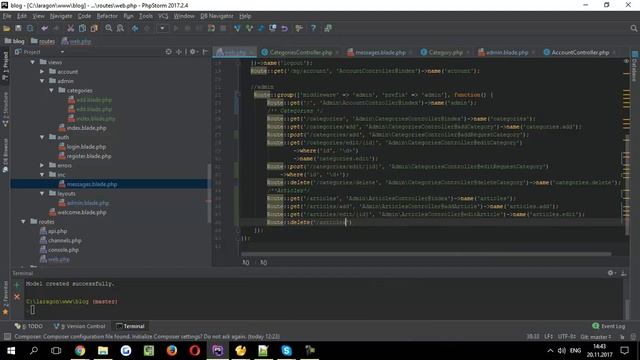640x360 pixels.
Task: Click the VCS Commit icon
Action: [249, 28]
